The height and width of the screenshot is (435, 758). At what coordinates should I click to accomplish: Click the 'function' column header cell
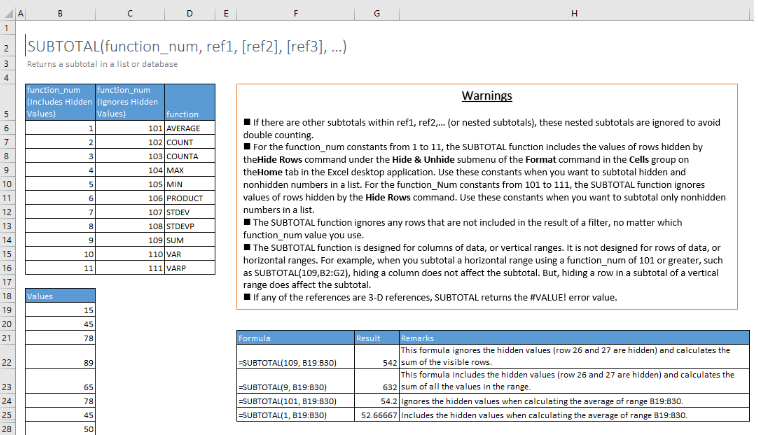[190, 102]
